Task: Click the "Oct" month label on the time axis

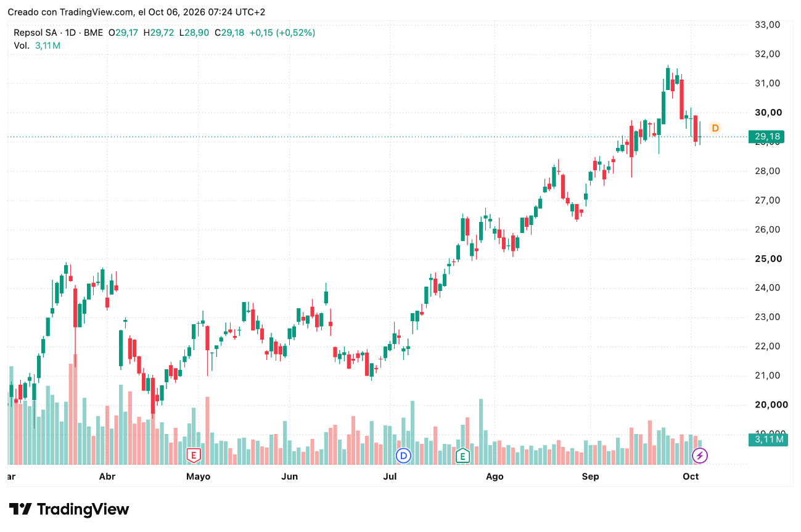Action: 691,476
